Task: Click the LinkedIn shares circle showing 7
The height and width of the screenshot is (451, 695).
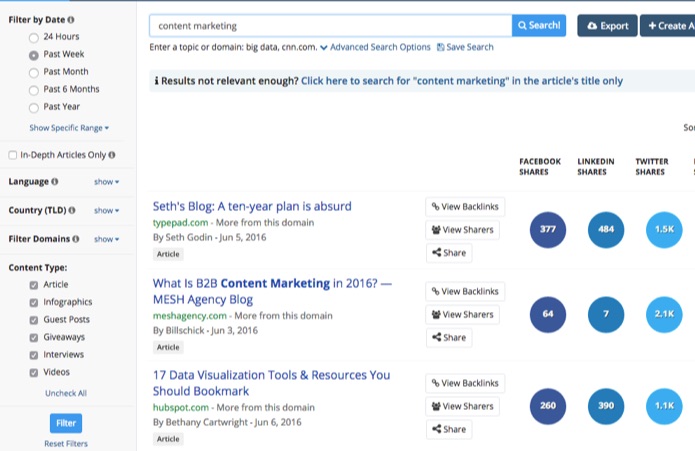Action: 606,314
